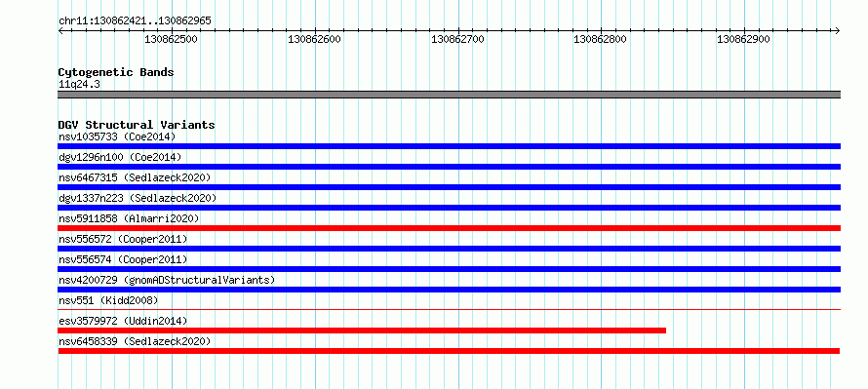Click the right arrowhead of the ruler
Viewport: 868px width, 389px height.
coord(838,31)
